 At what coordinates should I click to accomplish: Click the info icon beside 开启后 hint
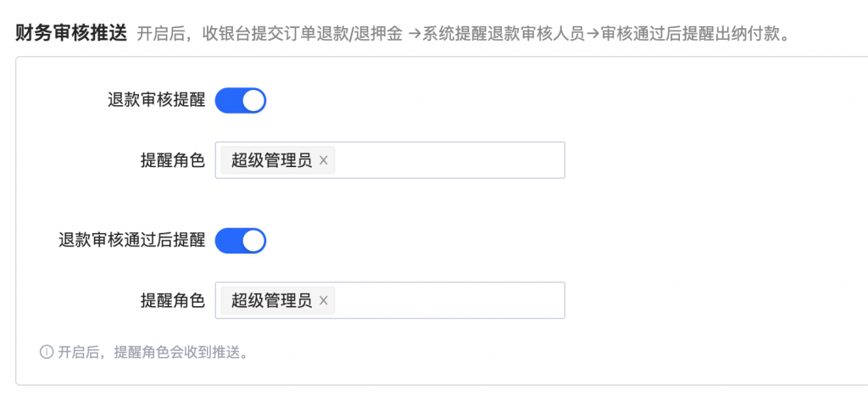[47, 352]
